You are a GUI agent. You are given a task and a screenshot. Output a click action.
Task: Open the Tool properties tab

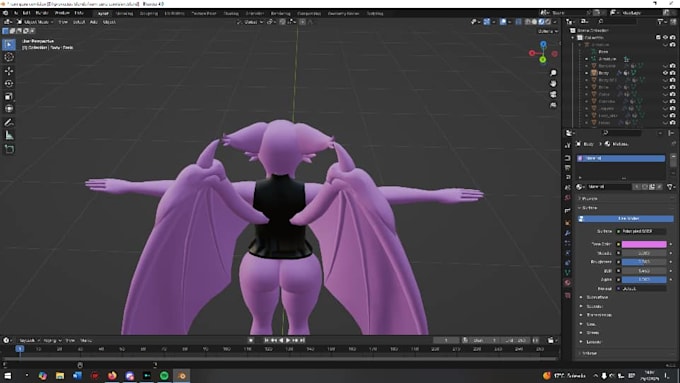click(567, 146)
